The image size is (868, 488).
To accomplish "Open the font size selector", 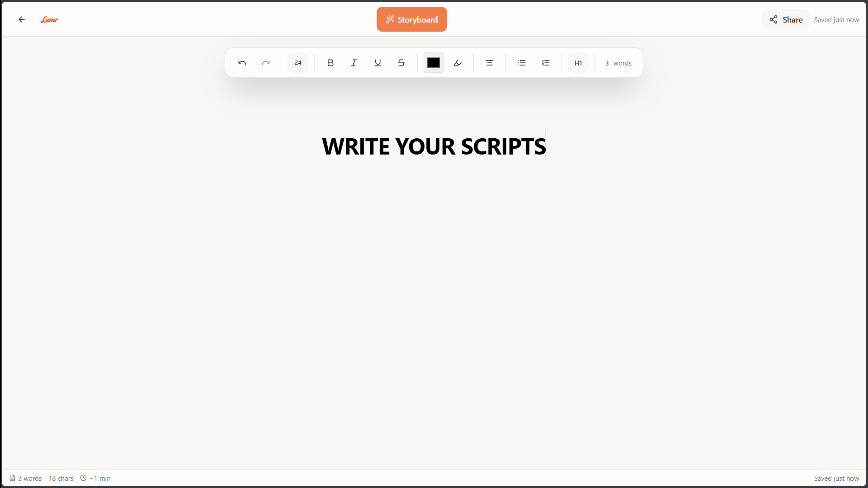I will [297, 63].
